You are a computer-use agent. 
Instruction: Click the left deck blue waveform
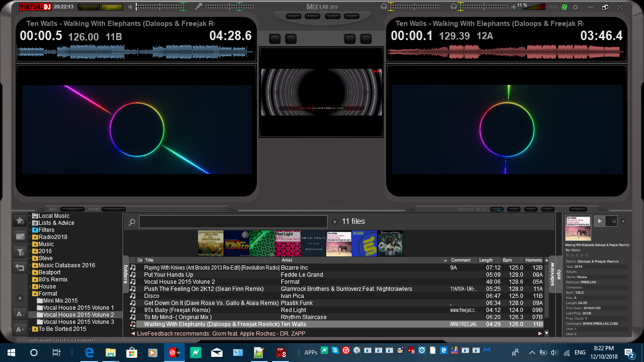tap(135, 52)
